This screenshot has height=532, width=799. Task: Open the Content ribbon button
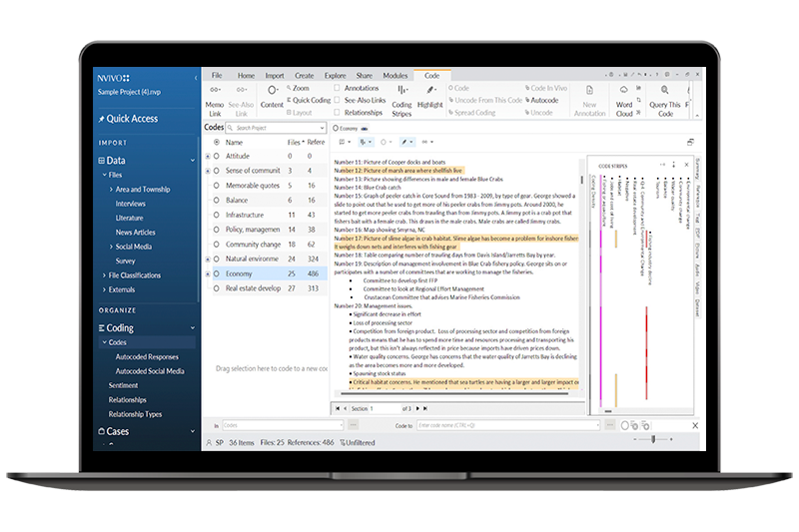click(272, 97)
